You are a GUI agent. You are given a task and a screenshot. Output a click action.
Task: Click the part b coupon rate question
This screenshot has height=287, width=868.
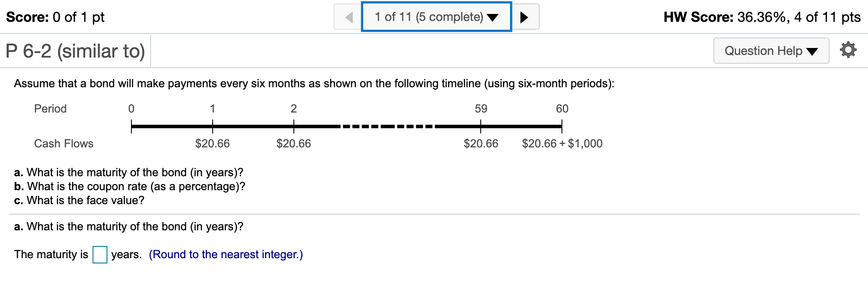(130, 186)
